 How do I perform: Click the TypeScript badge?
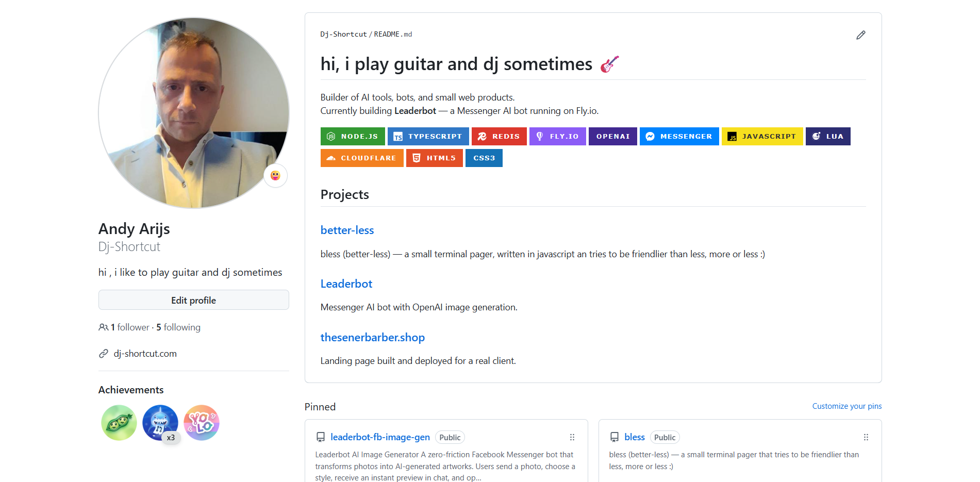(428, 137)
